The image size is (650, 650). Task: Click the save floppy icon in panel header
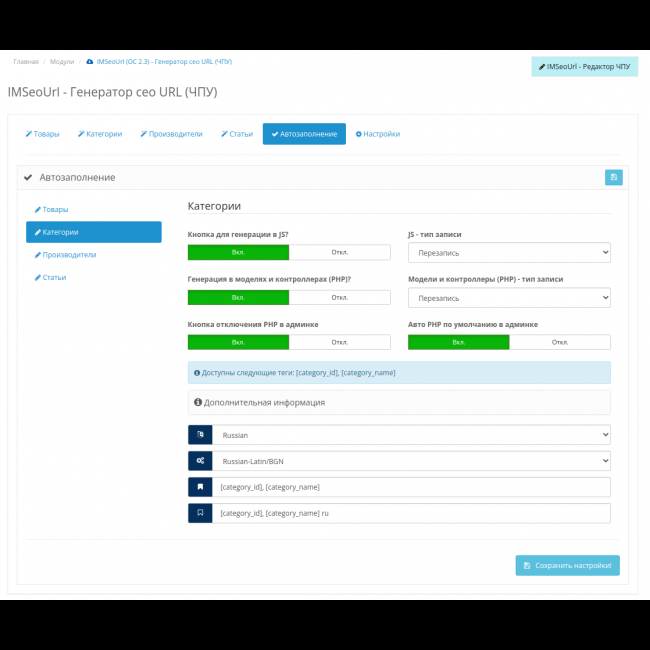click(x=613, y=177)
